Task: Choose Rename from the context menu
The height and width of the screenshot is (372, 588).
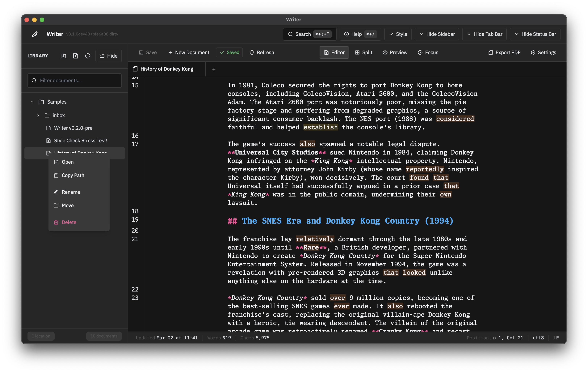Action: [71, 192]
